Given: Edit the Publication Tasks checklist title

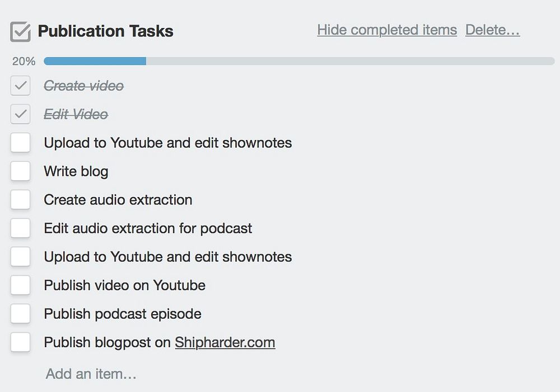Looking at the screenshot, I should point(106,31).
